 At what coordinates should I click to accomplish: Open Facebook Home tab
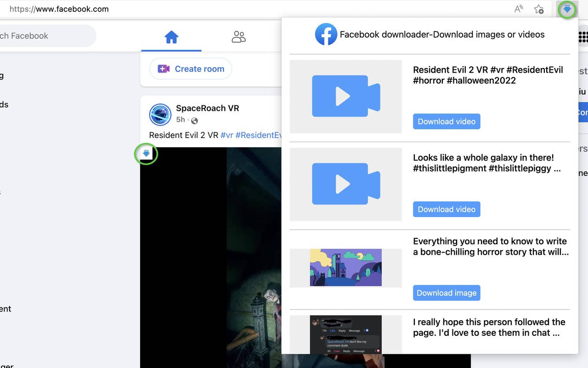point(171,37)
